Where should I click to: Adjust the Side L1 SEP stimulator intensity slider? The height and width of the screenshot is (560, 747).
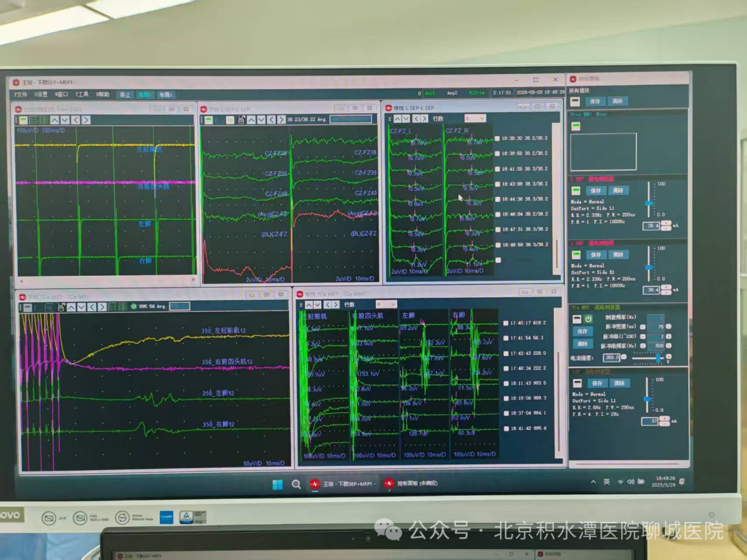(648, 203)
